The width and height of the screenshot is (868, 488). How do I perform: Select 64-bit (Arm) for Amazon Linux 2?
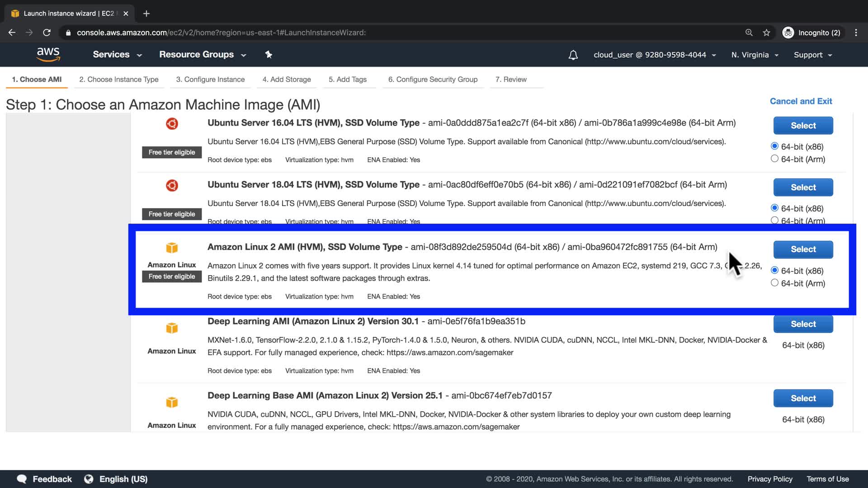(x=774, y=283)
